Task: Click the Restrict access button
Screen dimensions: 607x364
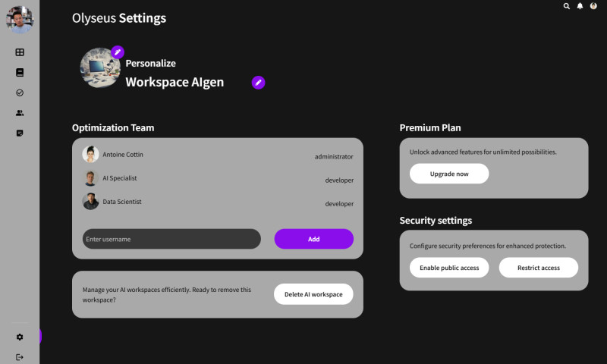Action: coord(539,268)
